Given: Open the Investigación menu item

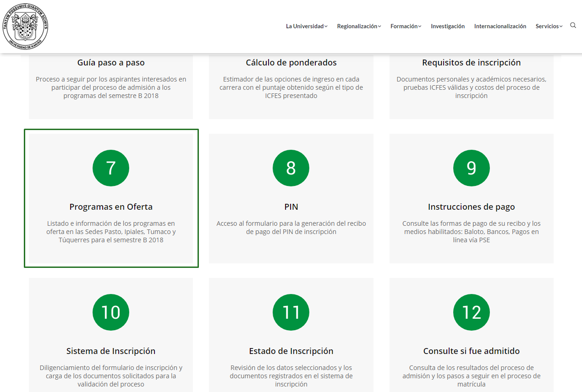Looking at the screenshot, I should tap(448, 26).
